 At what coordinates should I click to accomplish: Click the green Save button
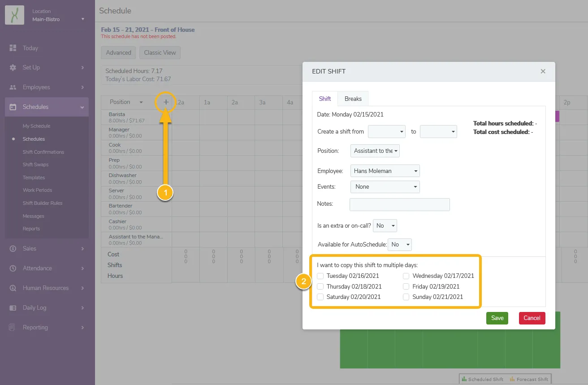(x=497, y=318)
